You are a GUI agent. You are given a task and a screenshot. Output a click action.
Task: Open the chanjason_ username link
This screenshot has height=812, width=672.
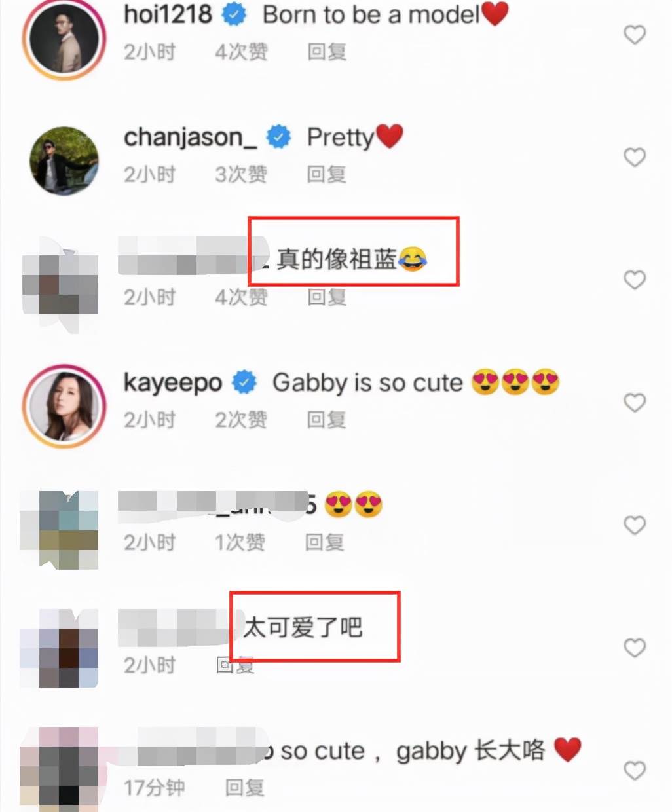point(190,138)
